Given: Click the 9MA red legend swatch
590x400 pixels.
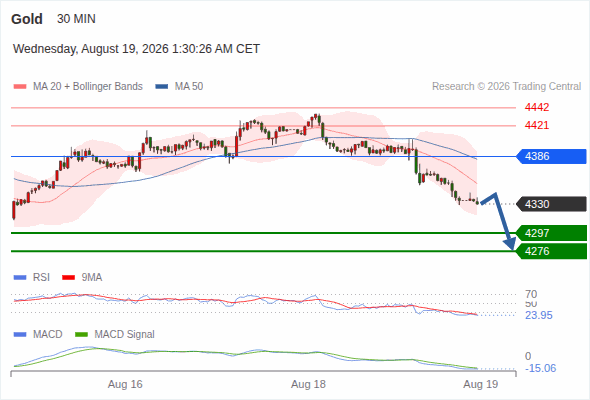Looking at the screenshot, I should tap(68, 278).
